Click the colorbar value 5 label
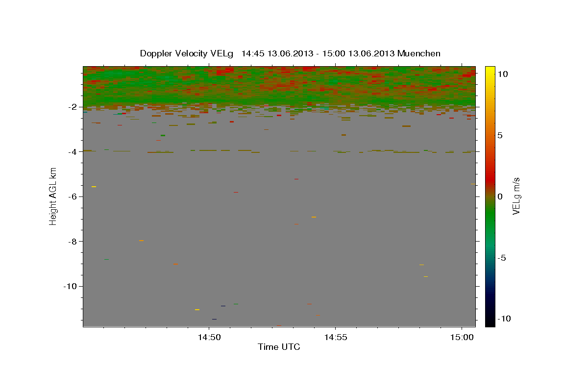Screen dimensions: 588x392 [x=500, y=135]
